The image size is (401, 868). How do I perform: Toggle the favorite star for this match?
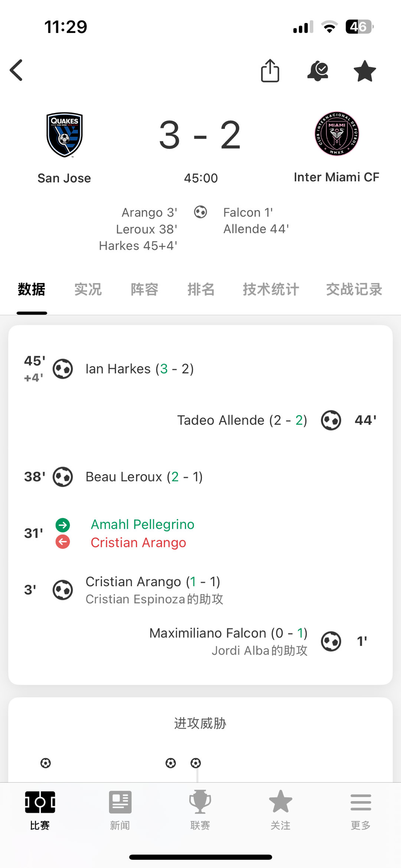click(365, 71)
